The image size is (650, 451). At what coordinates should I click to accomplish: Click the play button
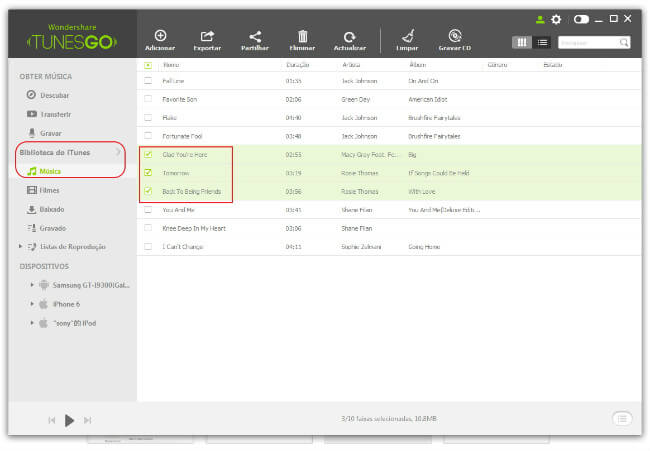point(69,420)
